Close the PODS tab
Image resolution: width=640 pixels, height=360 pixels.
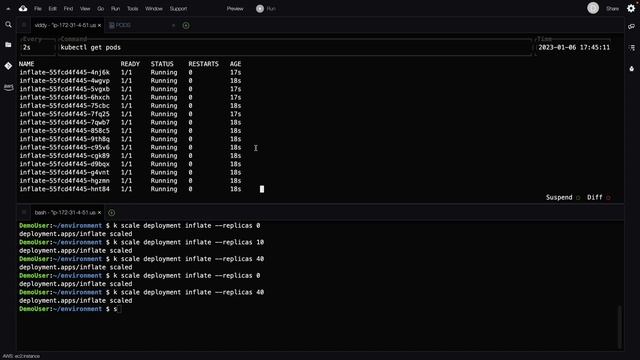[173, 25]
